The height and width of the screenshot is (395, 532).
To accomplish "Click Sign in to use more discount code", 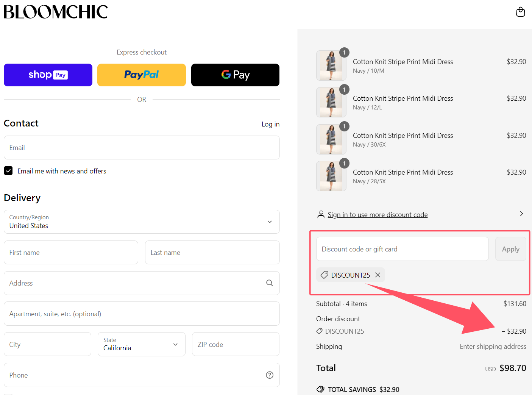I will pyautogui.click(x=378, y=215).
